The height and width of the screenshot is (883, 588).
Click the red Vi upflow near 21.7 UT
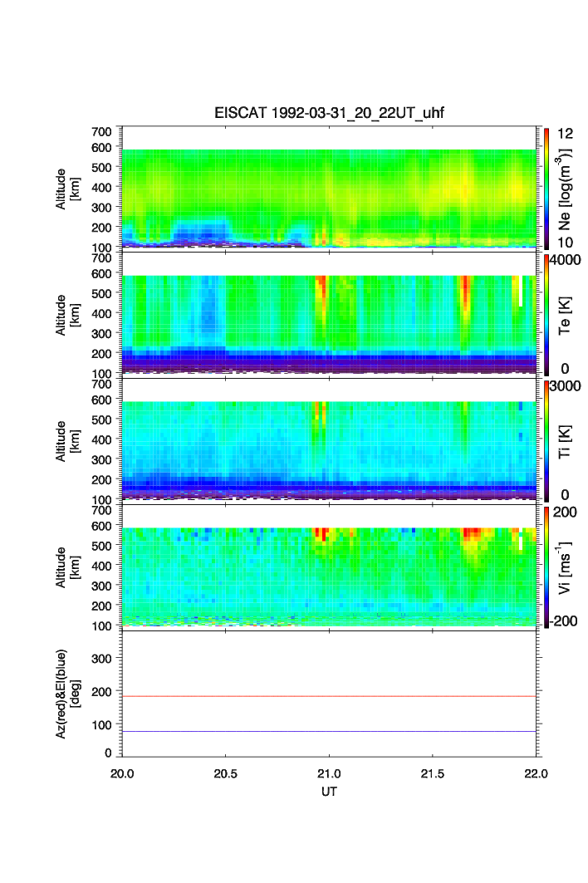[472, 532]
